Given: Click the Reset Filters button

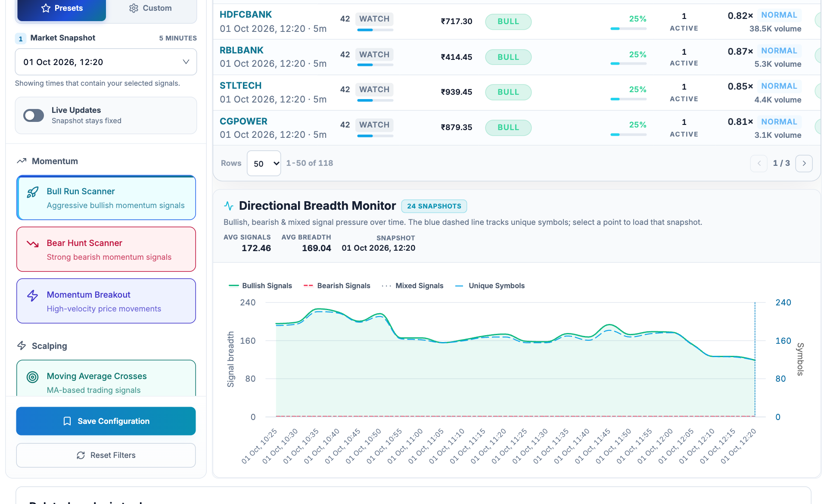Looking at the screenshot, I should (x=106, y=455).
